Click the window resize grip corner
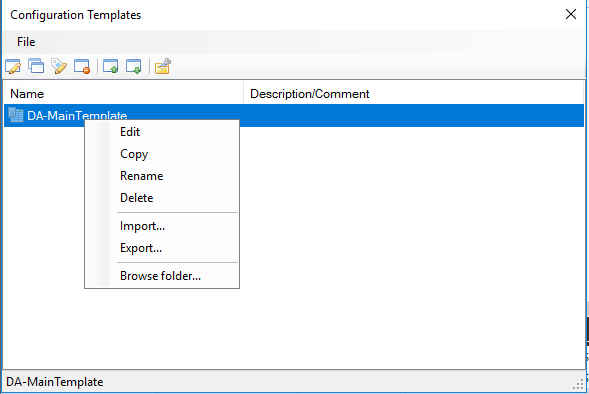This screenshot has height=394, width=589. pyautogui.click(x=578, y=384)
